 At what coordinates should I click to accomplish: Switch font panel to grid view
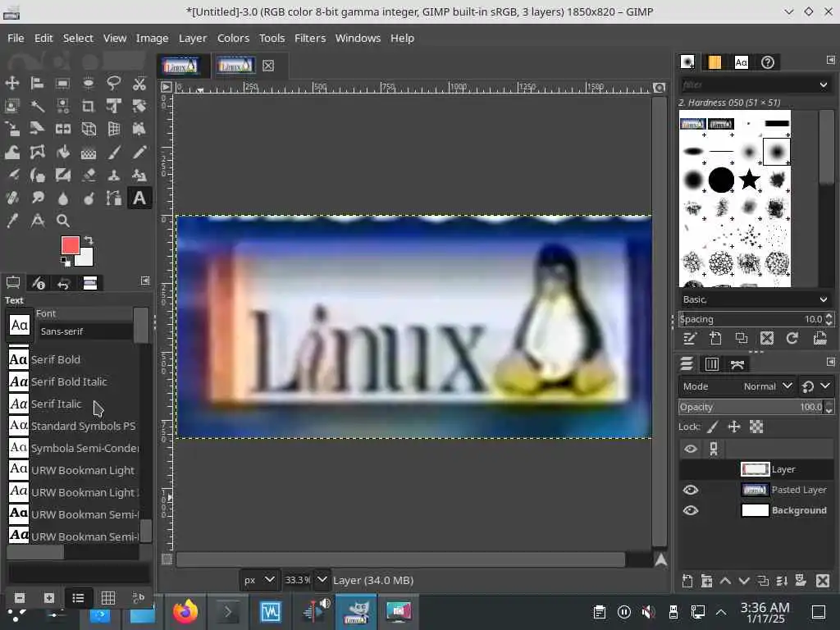point(108,598)
